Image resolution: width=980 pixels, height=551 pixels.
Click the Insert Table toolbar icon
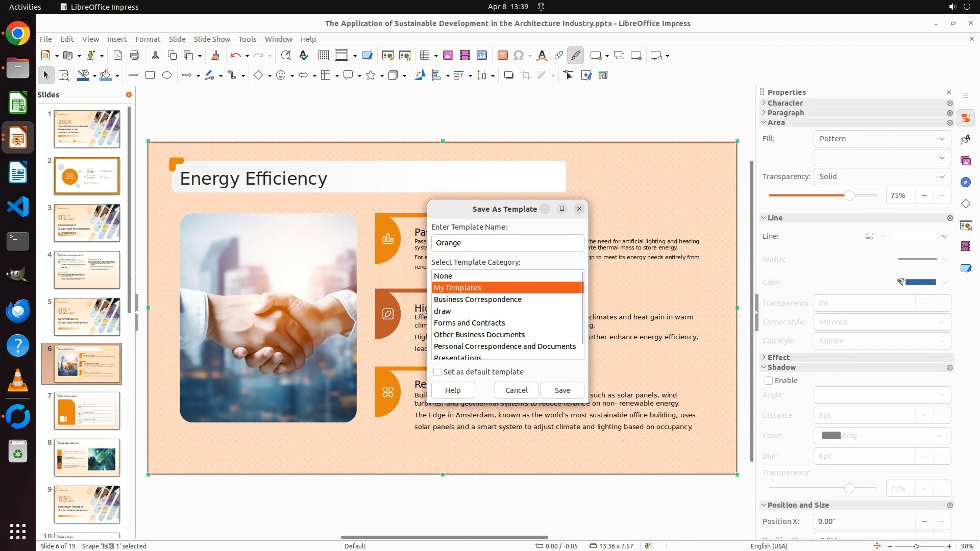click(424, 56)
